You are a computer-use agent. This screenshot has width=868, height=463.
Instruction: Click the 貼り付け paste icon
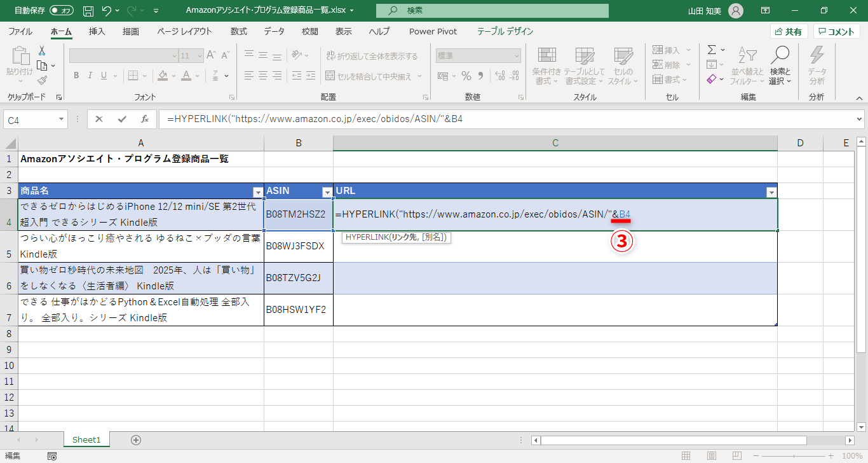19,65
